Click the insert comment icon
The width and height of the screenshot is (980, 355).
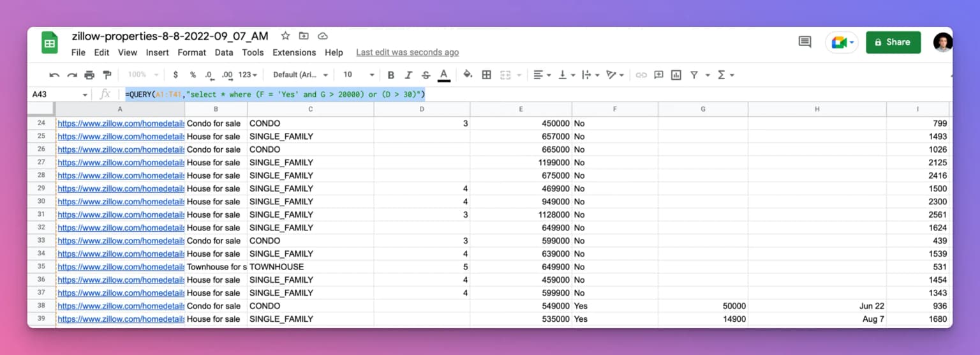pyautogui.click(x=659, y=75)
